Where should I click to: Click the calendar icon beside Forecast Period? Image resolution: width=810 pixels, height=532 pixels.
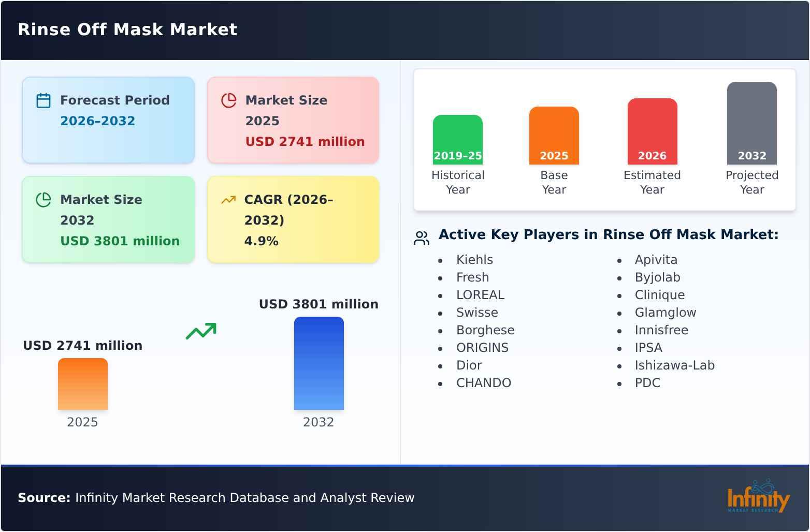click(x=43, y=99)
